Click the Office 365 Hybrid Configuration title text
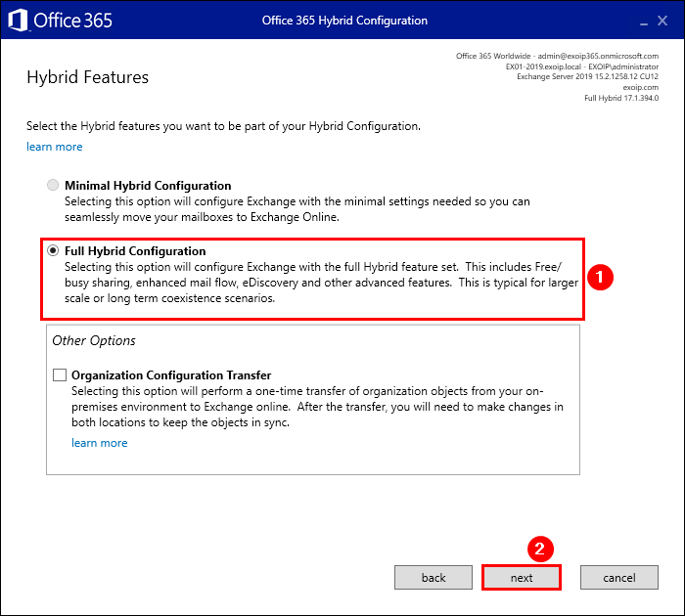Image resolution: width=685 pixels, height=616 pixels. click(344, 21)
